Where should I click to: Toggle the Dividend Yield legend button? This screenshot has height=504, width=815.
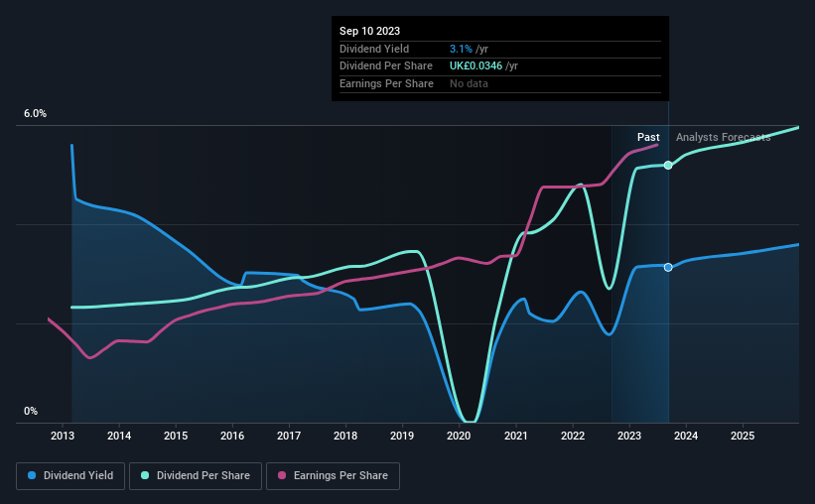70,476
